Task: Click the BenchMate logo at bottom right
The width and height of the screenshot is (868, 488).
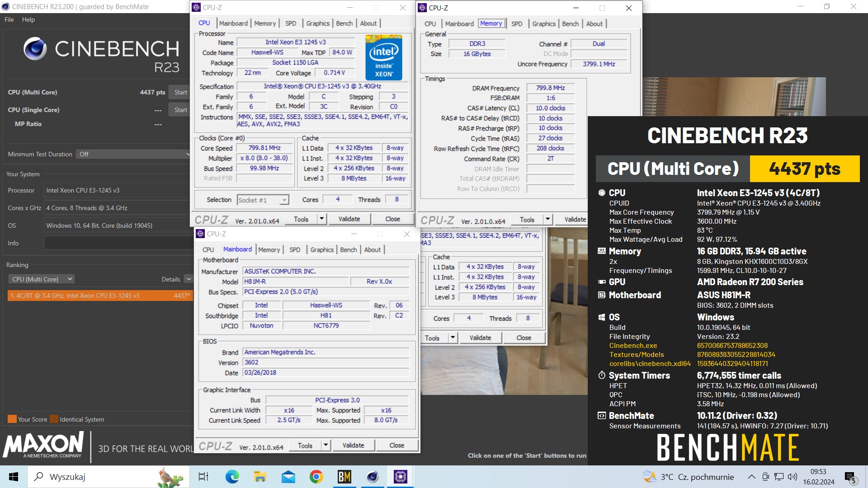Action: tap(728, 447)
